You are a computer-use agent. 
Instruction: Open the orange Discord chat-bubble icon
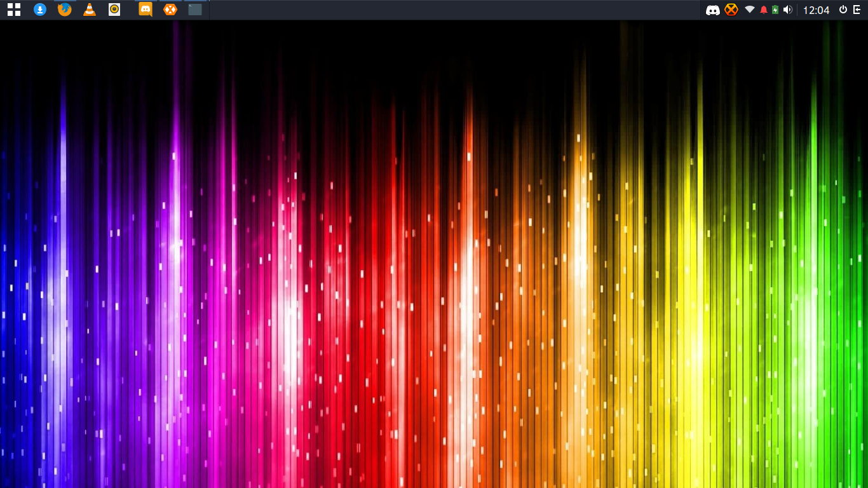146,10
